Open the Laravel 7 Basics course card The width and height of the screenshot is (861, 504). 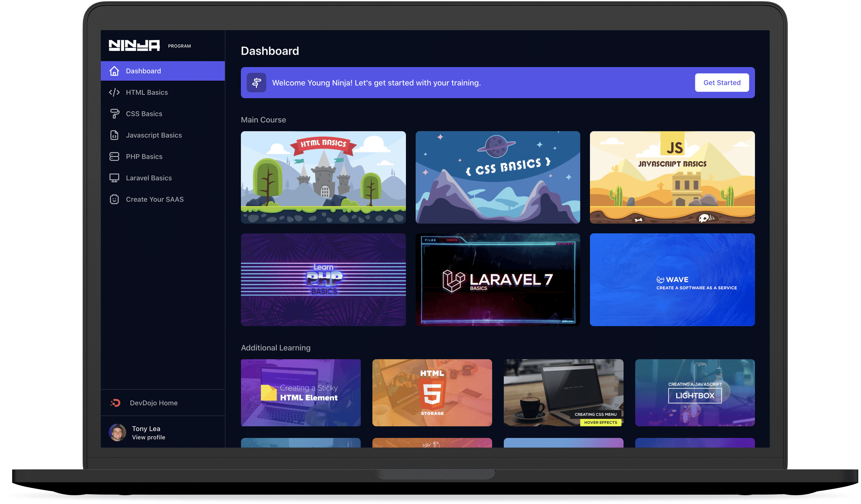pyautogui.click(x=498, y=280)
